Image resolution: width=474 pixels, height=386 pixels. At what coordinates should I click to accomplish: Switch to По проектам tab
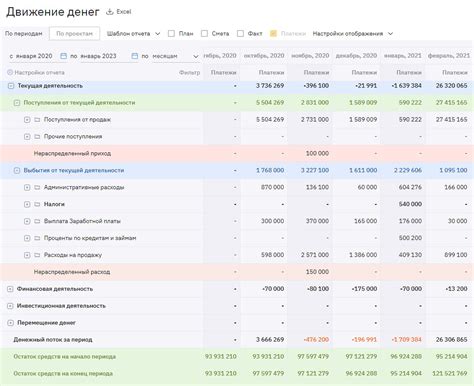point(74,34)
